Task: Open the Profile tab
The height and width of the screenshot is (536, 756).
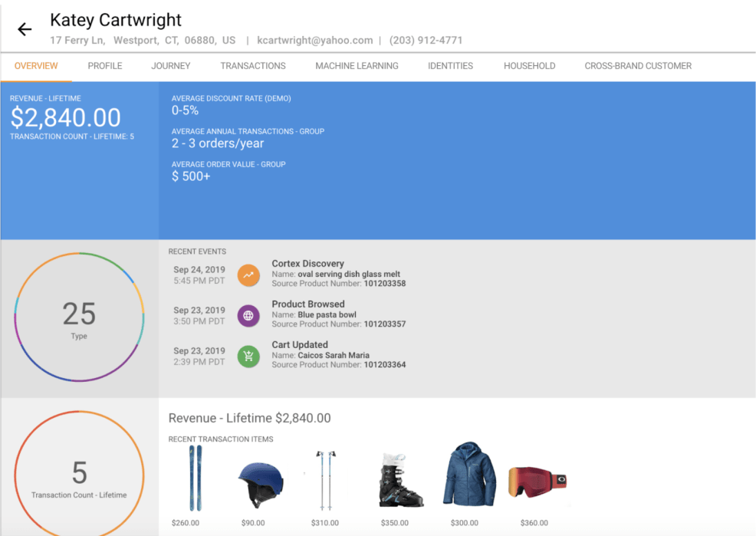Action: coord(105,66)
